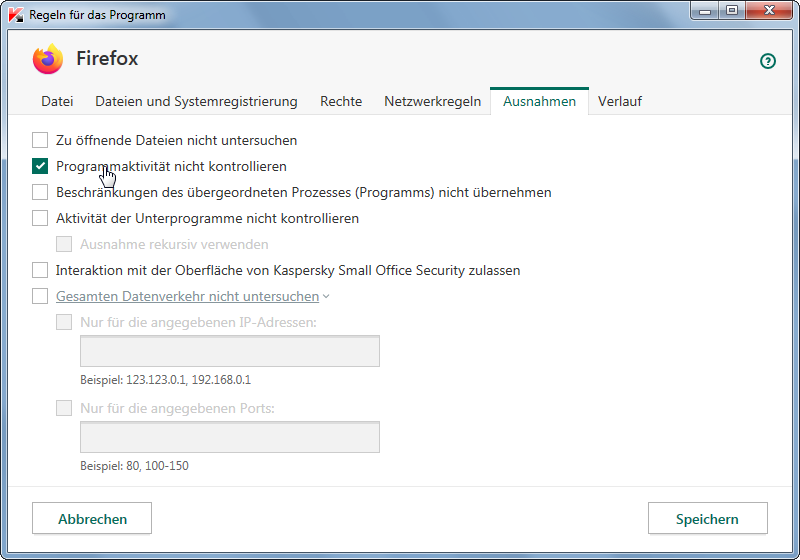Open the Verlauf tab
800x560 pixels.
coord(620,101)
